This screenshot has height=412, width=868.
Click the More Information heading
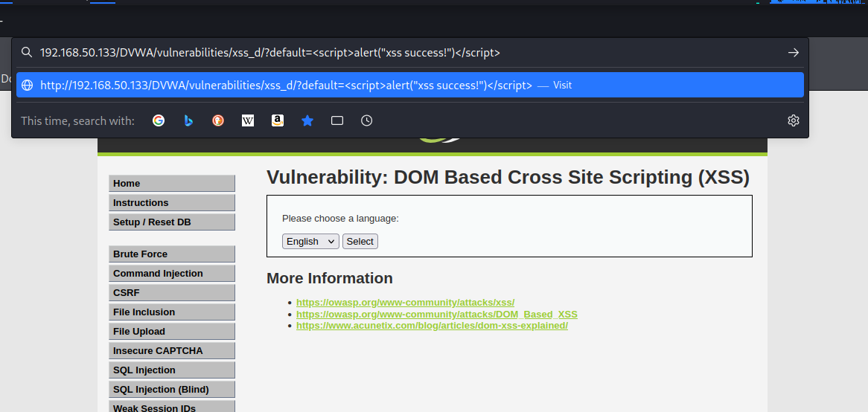[330, 278]
